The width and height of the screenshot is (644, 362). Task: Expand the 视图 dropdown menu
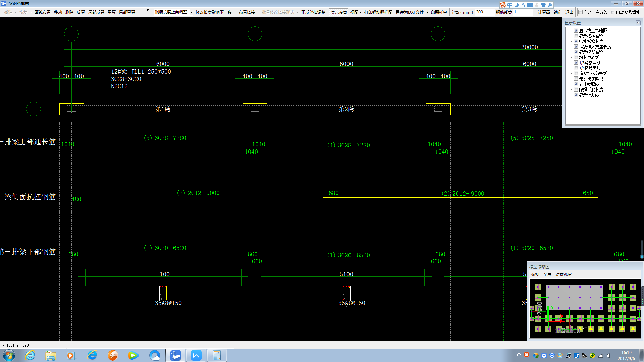356,12
